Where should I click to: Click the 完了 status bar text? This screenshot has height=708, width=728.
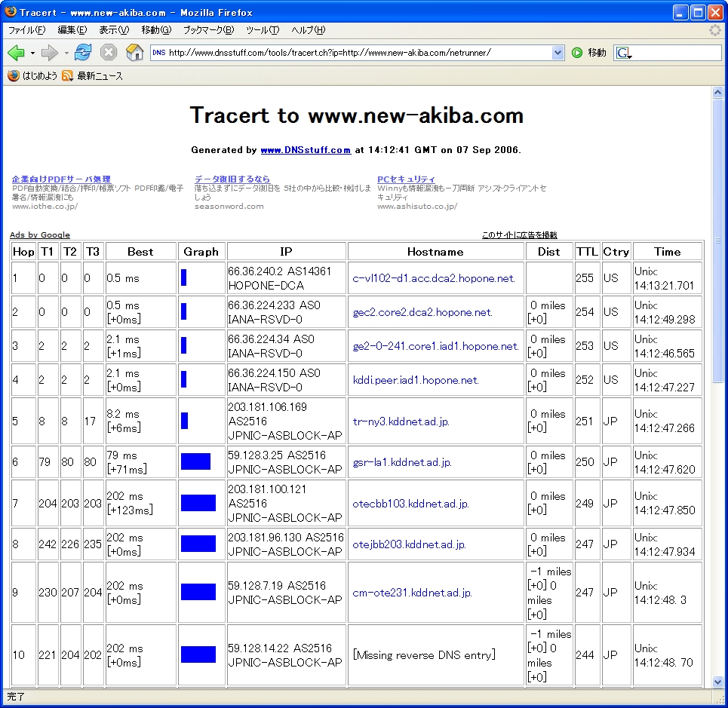click(x=16, y=697)
